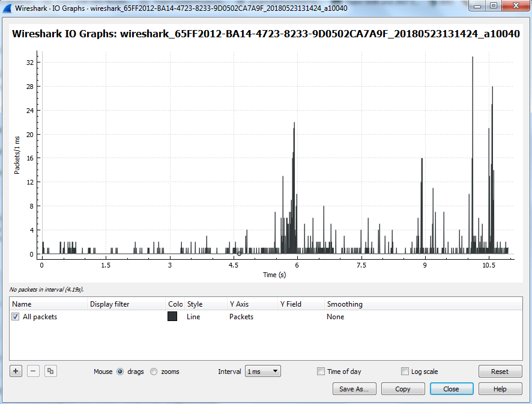Click the Packets/1 ms axis label
Screen dimensions: 532x404
[x=17, y=155]
